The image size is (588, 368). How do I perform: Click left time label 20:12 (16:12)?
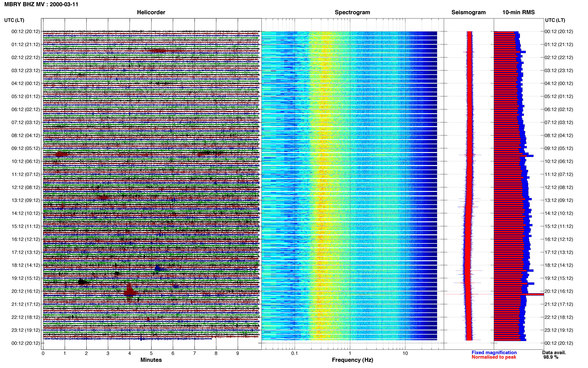tap(26, 291)
